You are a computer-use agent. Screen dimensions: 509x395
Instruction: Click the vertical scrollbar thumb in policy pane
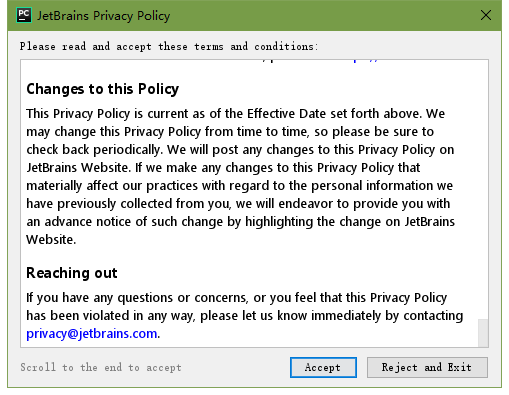click(483, 333)
